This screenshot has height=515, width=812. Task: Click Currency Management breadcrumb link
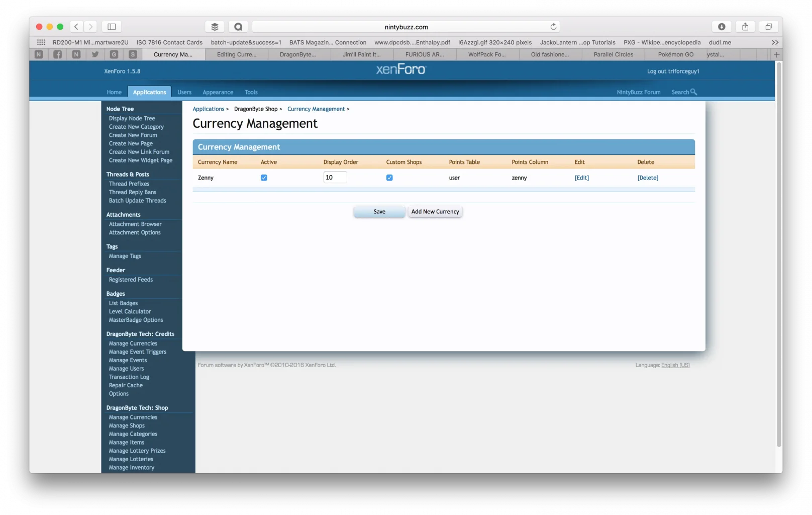tap(316, 109)
